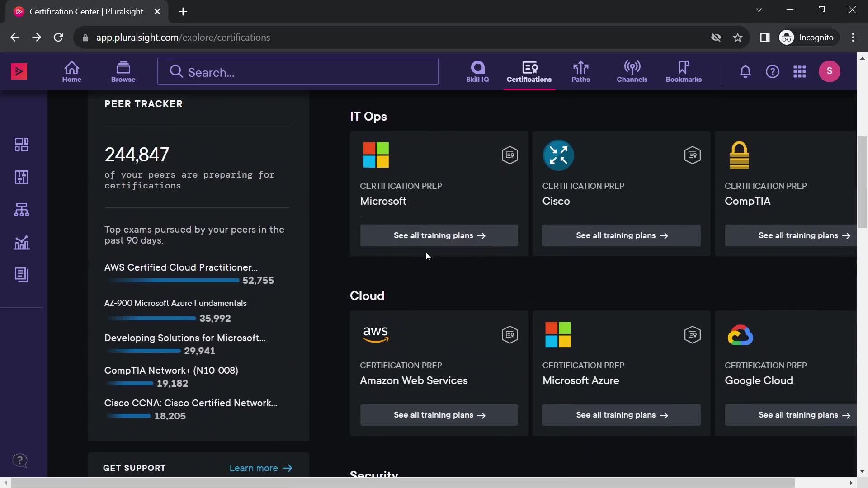Screen dimensions: 868x488
Task: Open Bookmarks from top navigation
Action: point(684,72)
